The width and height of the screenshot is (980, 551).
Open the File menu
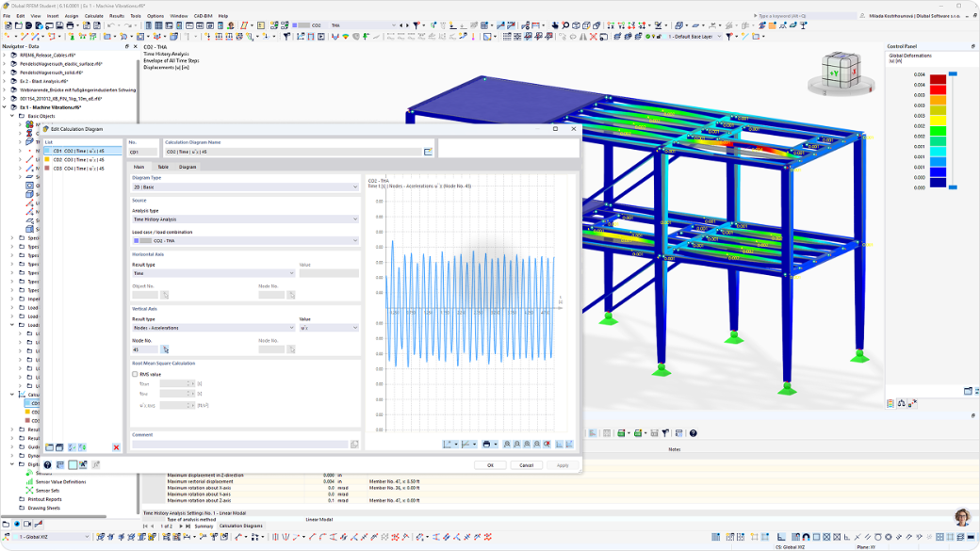point(7,16)
